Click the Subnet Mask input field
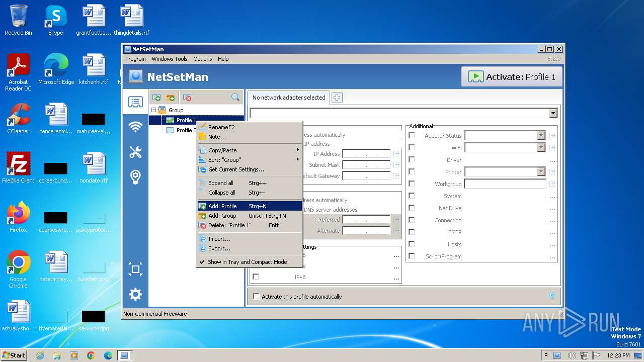 366,165
